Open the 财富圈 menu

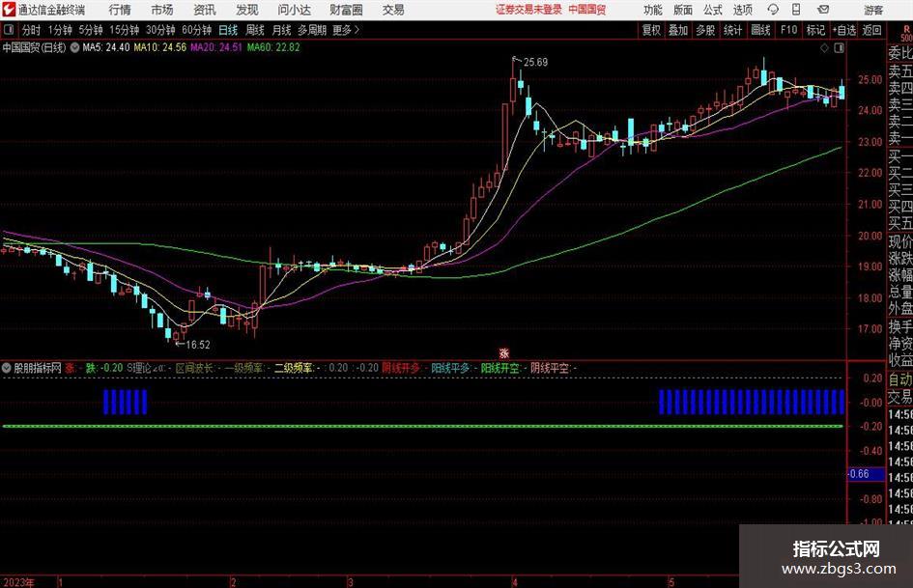tap(346, 10)
